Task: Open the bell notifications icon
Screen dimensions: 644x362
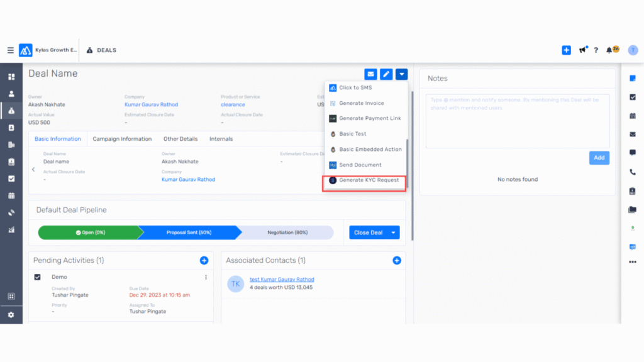Action: click(609, 50)
